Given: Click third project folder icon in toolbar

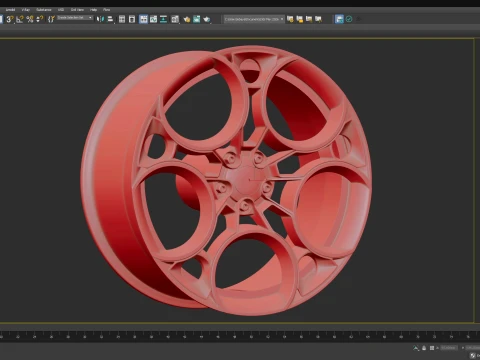Looking at the screenshot, I should click(x=309, y=19).
